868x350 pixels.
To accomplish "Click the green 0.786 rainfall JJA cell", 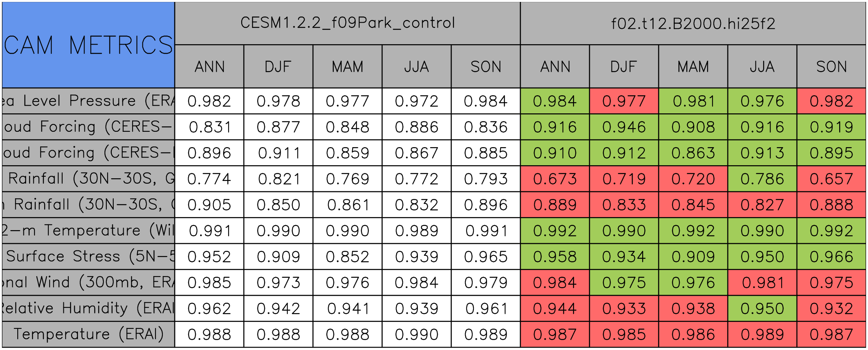I will (762, 179).
